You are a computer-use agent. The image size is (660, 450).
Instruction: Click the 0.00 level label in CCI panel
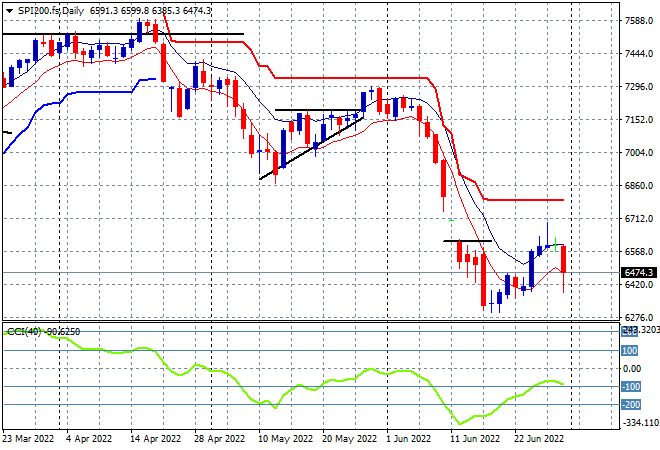[632, 369]
